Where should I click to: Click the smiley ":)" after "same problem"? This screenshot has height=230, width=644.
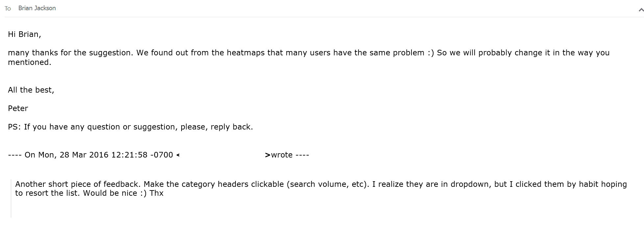[431, 53]
